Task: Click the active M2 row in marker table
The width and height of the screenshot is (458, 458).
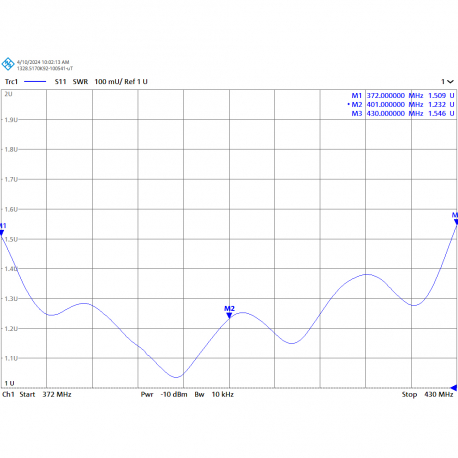Action: tap(401, 105)
